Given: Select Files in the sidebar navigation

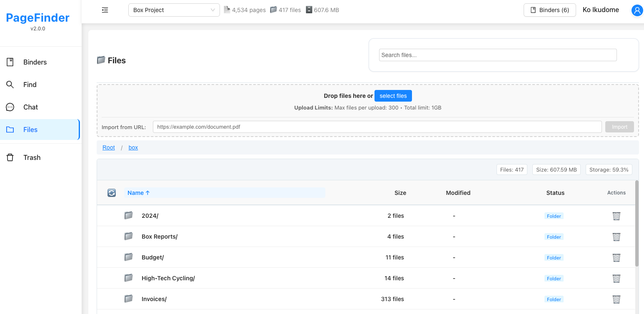Looking at the screenshot, I should (30, 130).
